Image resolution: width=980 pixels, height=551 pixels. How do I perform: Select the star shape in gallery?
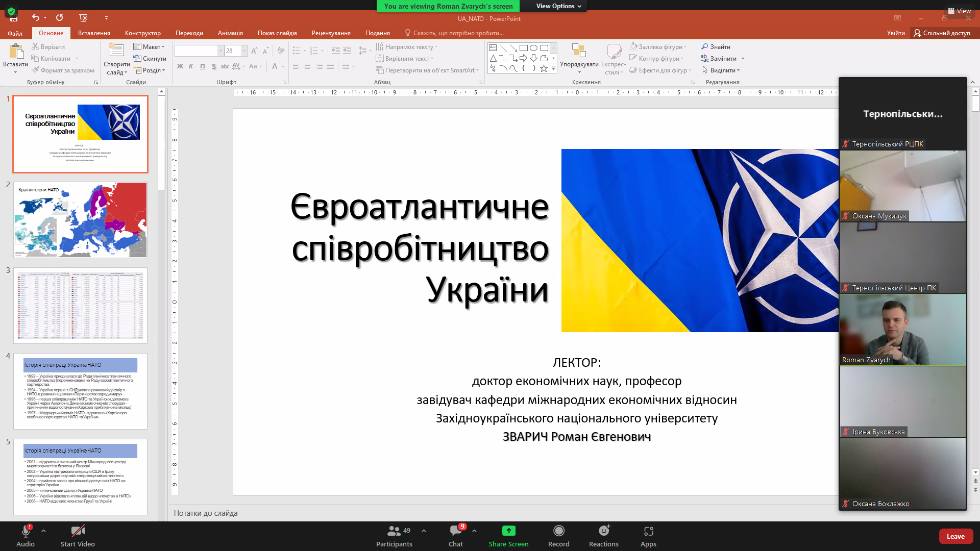click(544, 68)
